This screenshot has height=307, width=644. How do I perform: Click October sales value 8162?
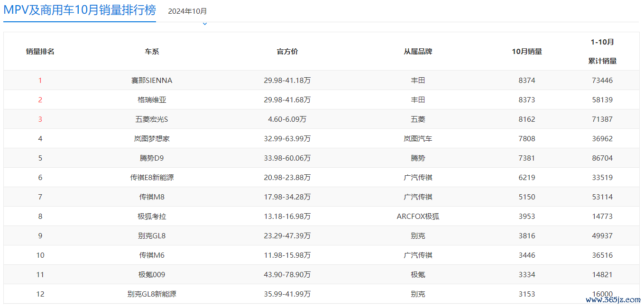pyautogui.click(x=527, y=119)
